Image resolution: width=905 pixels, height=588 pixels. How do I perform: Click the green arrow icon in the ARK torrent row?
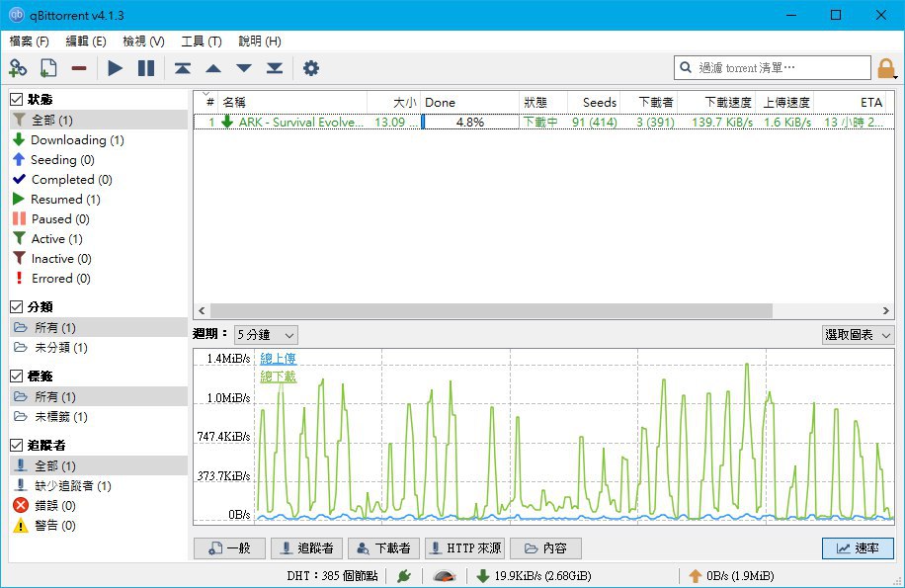pyautogui.click(x=227, y=122)
